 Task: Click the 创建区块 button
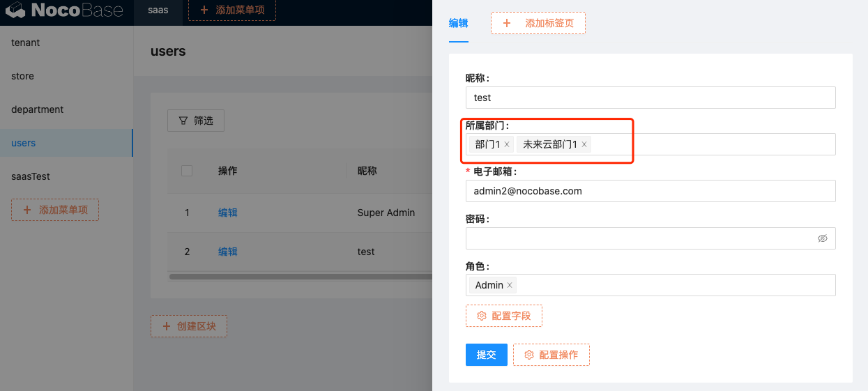[189, 326]
